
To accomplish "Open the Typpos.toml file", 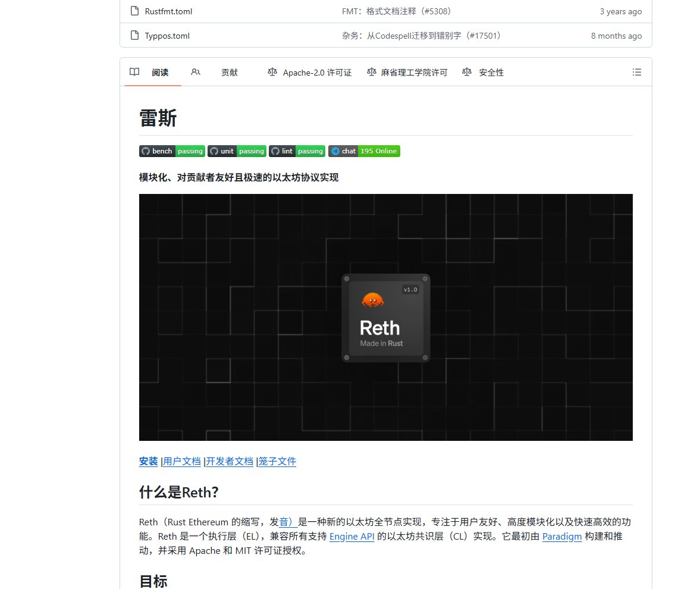I will pyautogui.click(x=167, y=36).
